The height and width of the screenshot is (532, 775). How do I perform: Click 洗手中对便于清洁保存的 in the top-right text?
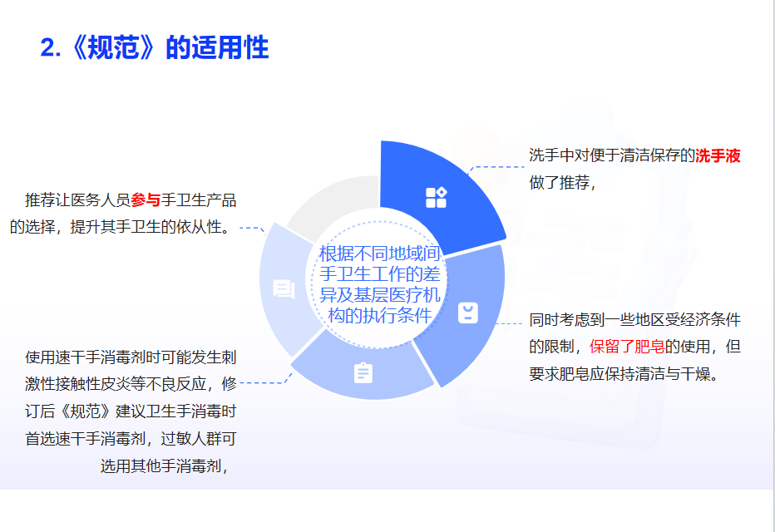click(611, 155)
